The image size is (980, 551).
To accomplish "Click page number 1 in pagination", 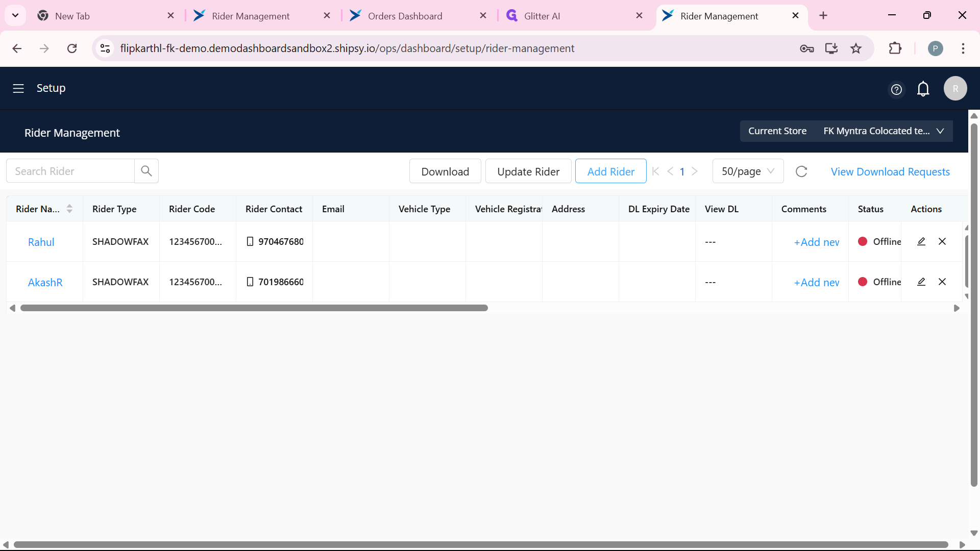I will 682,172.
